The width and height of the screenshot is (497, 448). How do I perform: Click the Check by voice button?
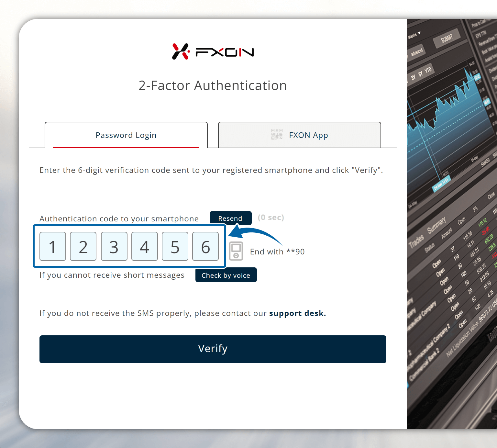coord(226,275)
